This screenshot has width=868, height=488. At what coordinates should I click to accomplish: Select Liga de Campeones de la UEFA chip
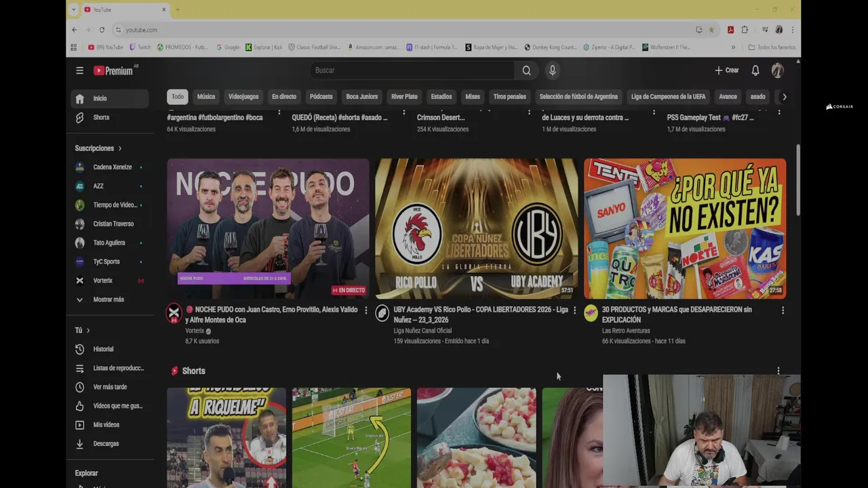tap(669, 97)
